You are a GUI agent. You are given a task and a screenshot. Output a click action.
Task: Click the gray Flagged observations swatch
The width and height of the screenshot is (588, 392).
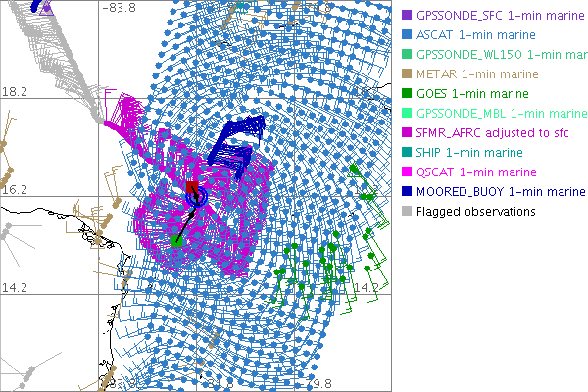405,211
